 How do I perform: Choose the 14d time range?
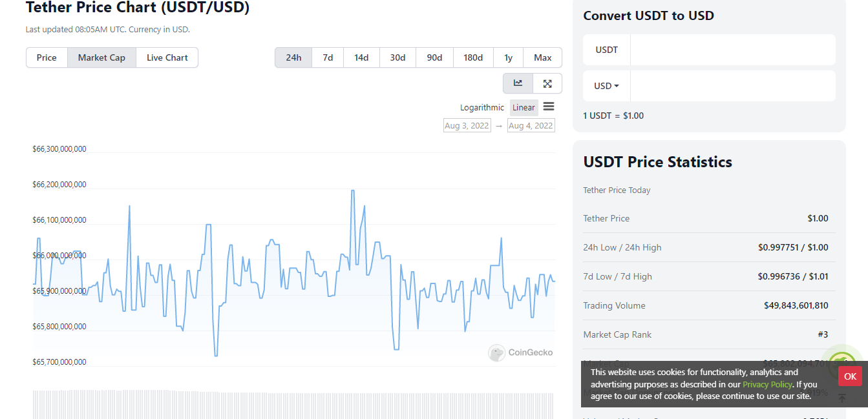(x=361, y=57)
